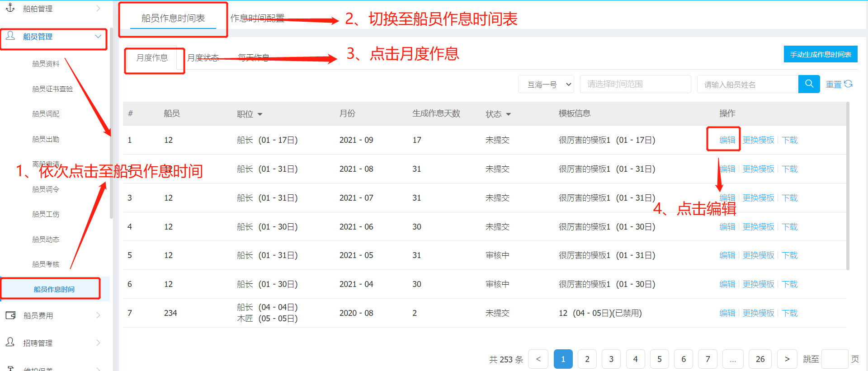This screenshot has height=371, width=868.
Task: Click 下载 for the 2021 - 07 row
Action: (x=790, y=198)
